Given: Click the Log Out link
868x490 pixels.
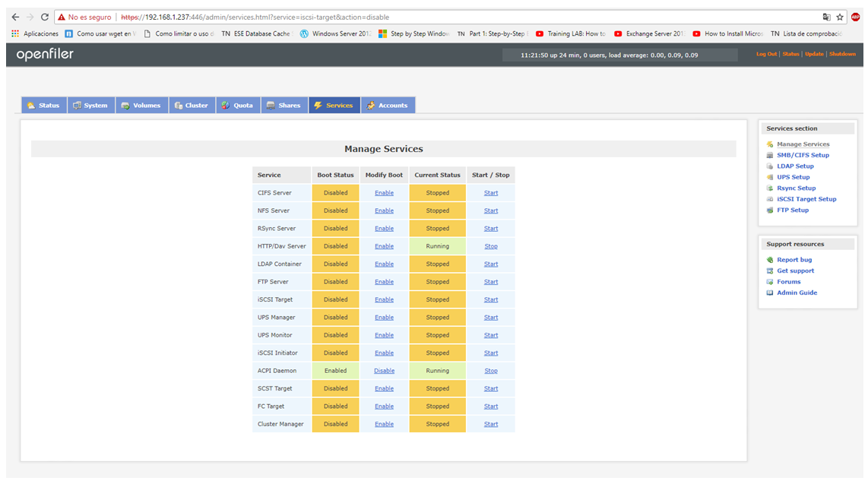Looking at the screenshot, I should [767, 54].
